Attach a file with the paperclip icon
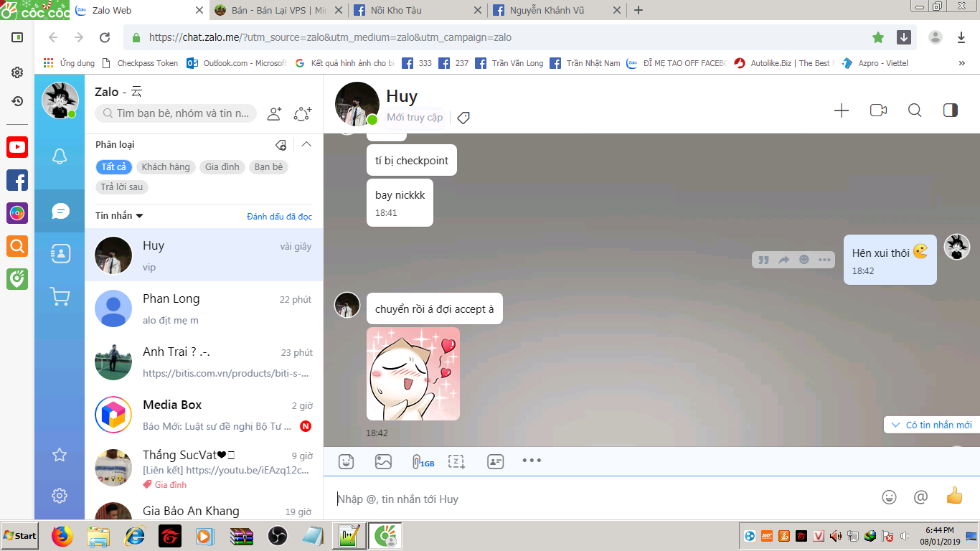 click(x=423, y=462)
